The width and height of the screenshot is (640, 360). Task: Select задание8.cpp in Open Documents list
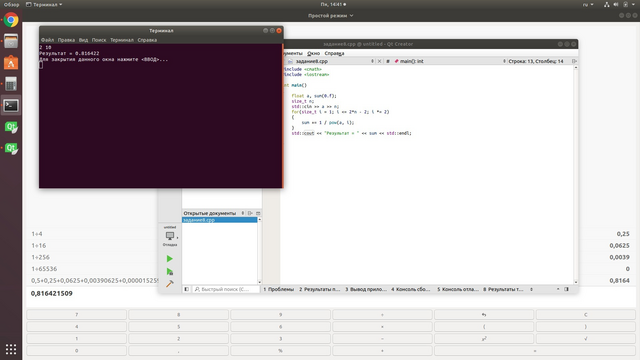pos(220,220)
